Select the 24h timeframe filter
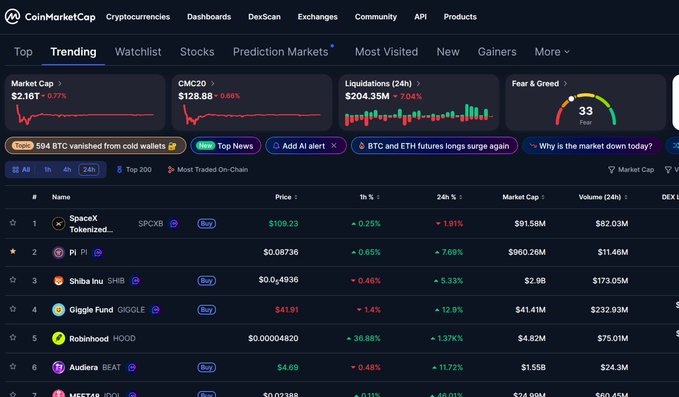The image size is (679, 397). [89, 170]
